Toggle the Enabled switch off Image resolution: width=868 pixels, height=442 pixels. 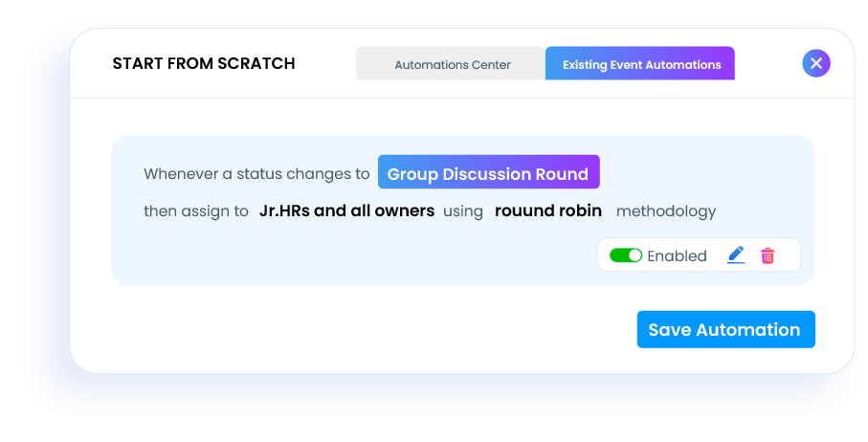point(626,255)
